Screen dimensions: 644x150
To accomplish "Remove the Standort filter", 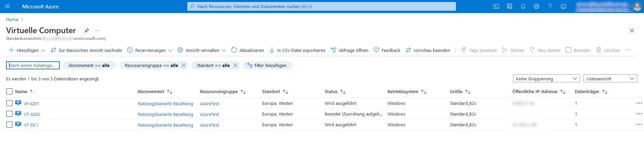I will click(x=235, y=65).
